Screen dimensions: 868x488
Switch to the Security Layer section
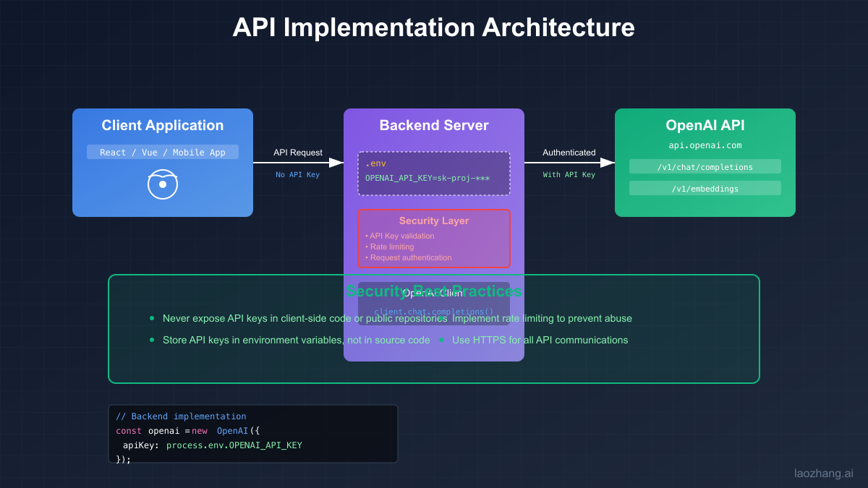[x=433, y=221]
